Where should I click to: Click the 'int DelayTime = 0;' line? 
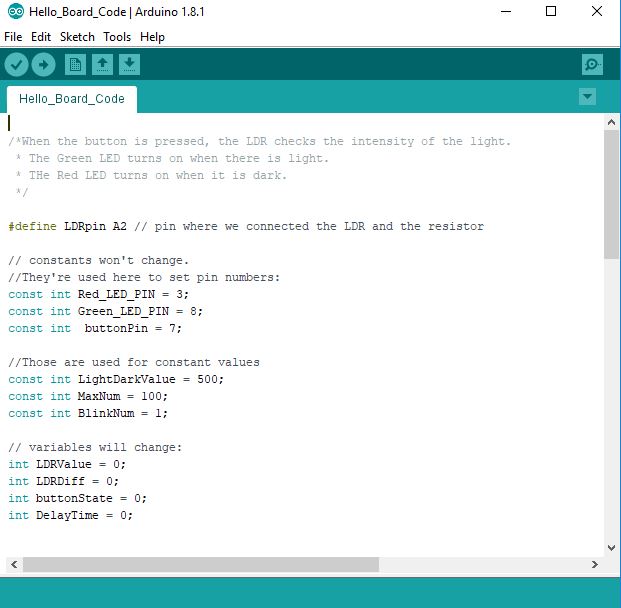[x=70, y=515]
